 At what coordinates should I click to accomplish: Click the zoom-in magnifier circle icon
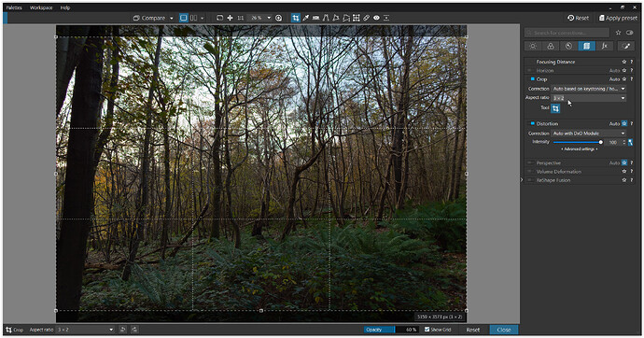[278, 18]
